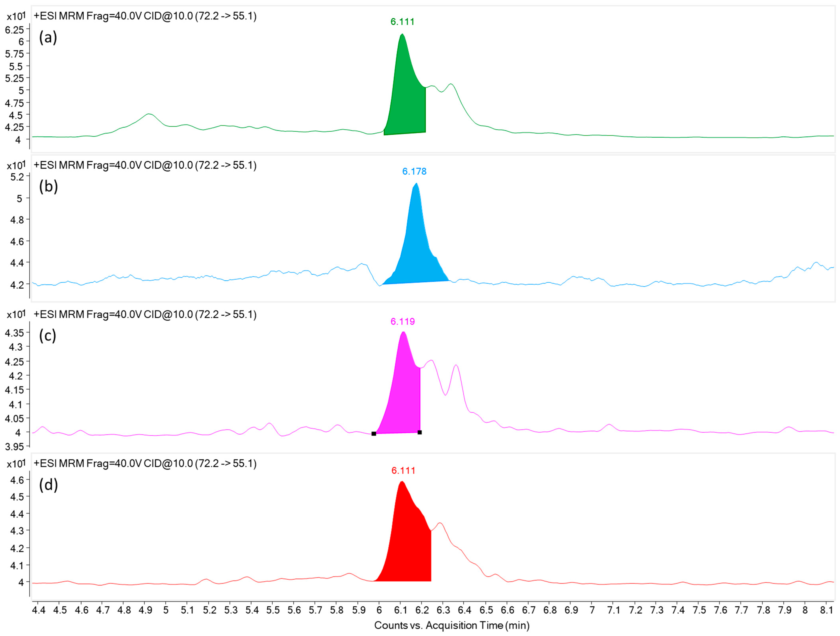Image resolution: width=840 pixels, height=636 pixels.
Task: Click the MRM title text of top chromatogram
Action: (x=145, y=16)
